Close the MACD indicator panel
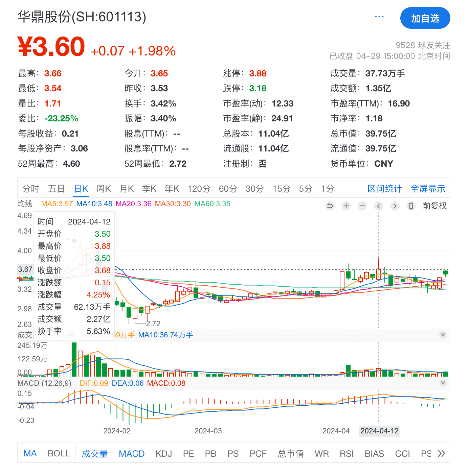Viewport: 469px width, 476px height. pyautogui.click(x=443, y=383)
